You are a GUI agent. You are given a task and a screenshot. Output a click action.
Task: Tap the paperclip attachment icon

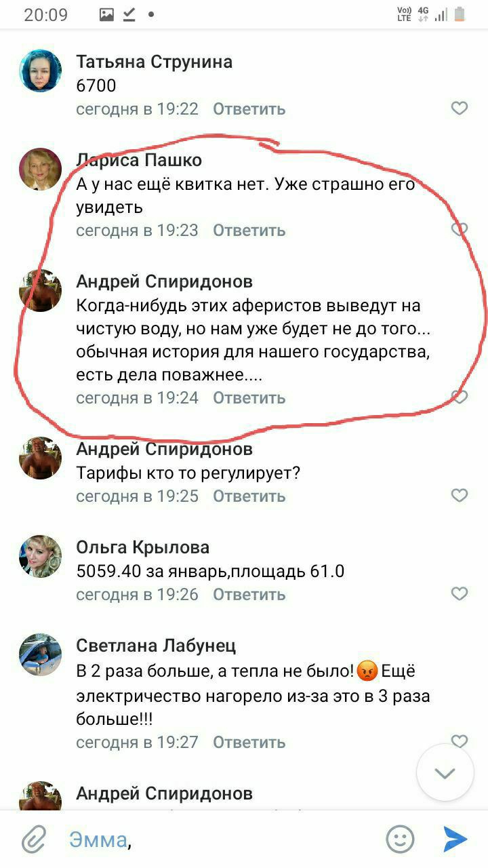(33, 840)
